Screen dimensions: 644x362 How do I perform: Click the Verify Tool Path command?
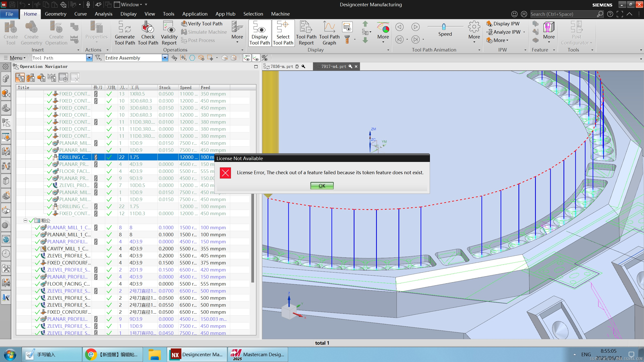click(202, 24)
